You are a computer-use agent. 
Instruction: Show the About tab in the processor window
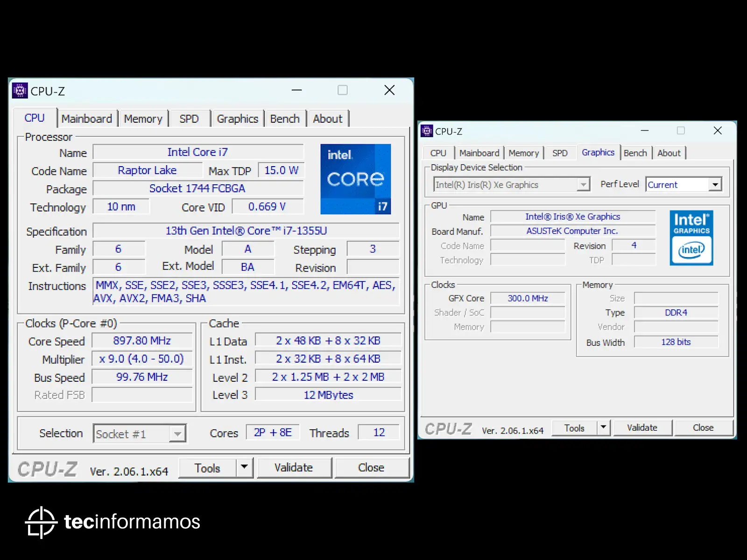pos(328,119)
